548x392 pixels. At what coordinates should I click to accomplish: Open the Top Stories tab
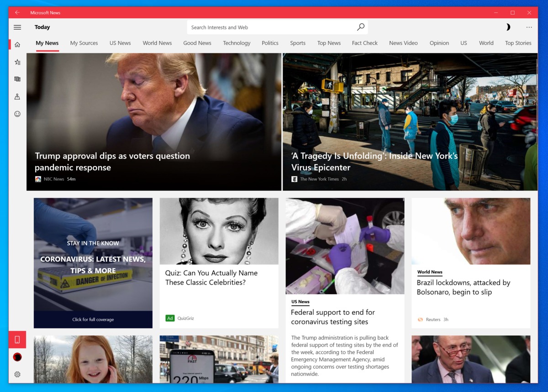point(518,43)
